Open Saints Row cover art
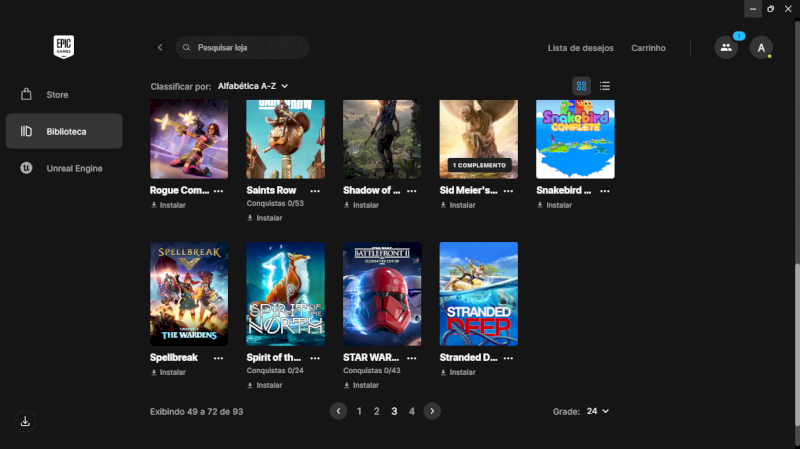 click(285, 139)
